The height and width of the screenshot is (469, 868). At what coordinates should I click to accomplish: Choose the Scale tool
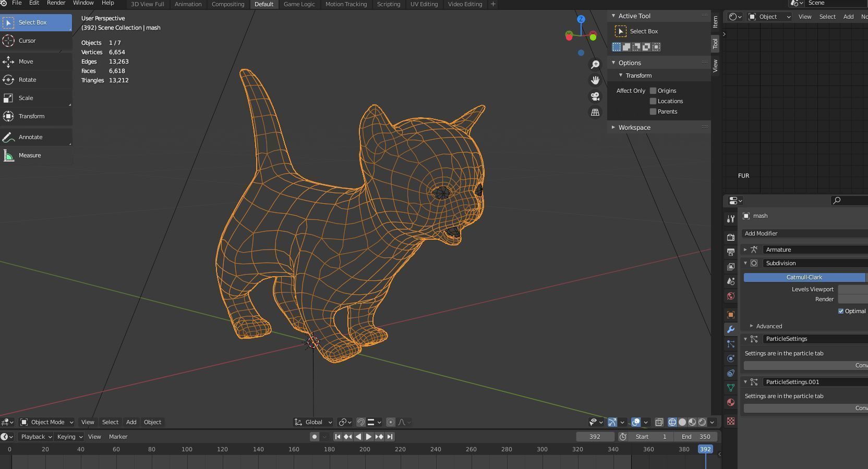35,98
